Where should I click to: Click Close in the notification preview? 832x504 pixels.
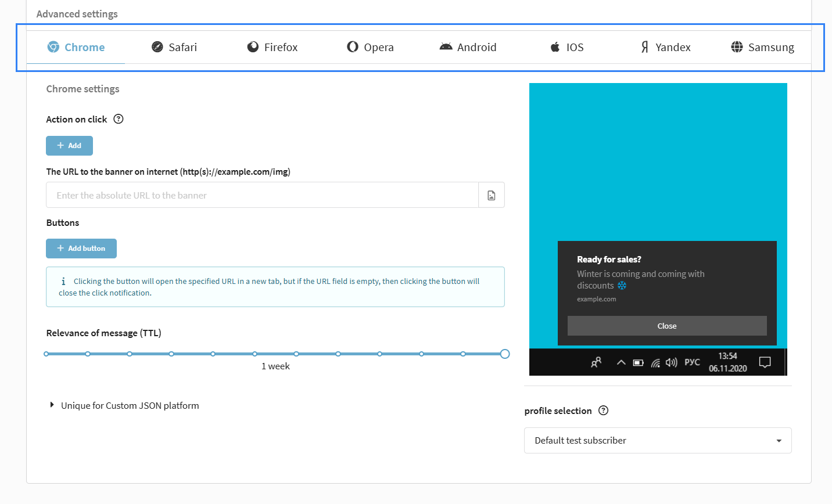coord(667,326)
